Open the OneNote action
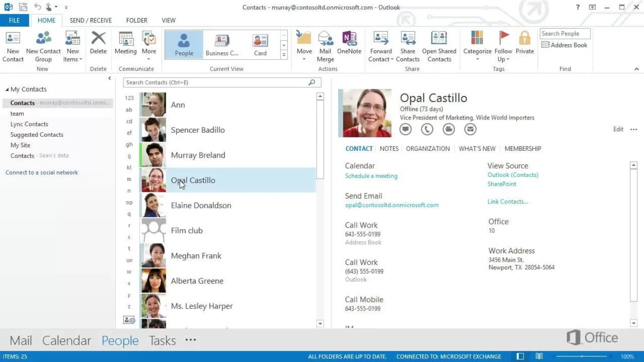 pyautogui.click(x=349, y=43)
